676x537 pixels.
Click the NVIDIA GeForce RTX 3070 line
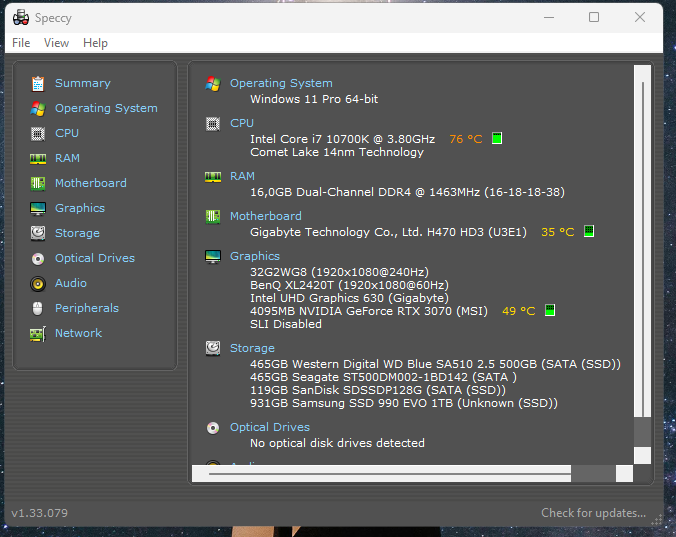pyautogui.click(x=369, y=311)
